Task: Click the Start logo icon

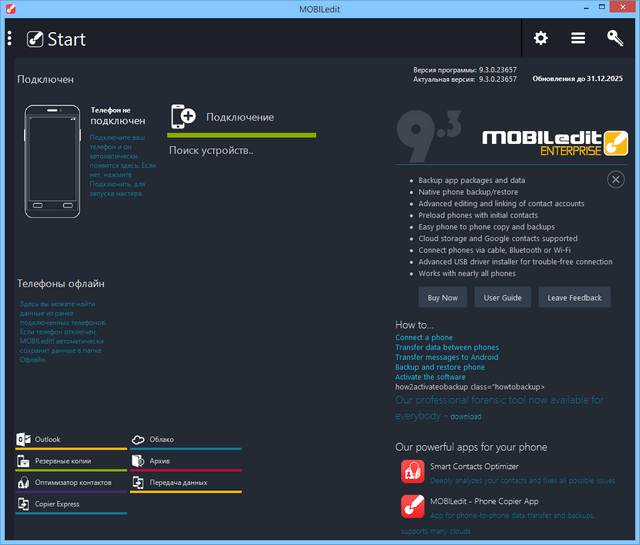Action: coord(35,39)
